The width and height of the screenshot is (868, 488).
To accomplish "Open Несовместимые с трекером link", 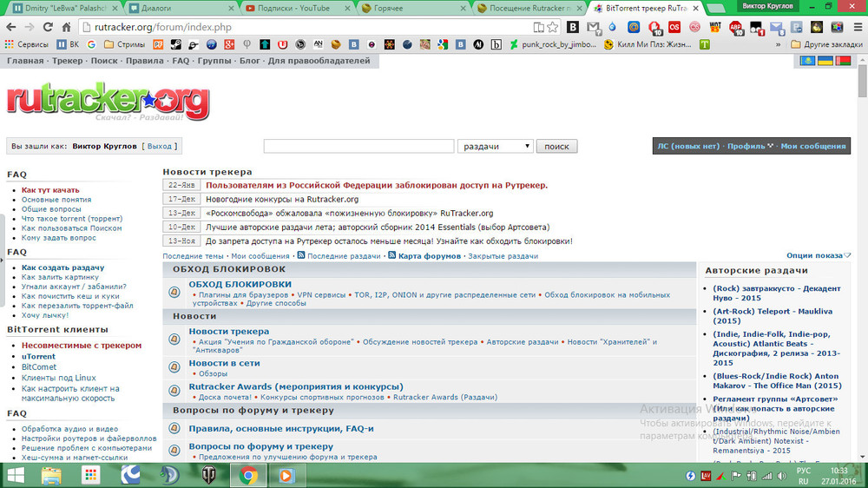I will pyautogui.click(x=82, y=345).
